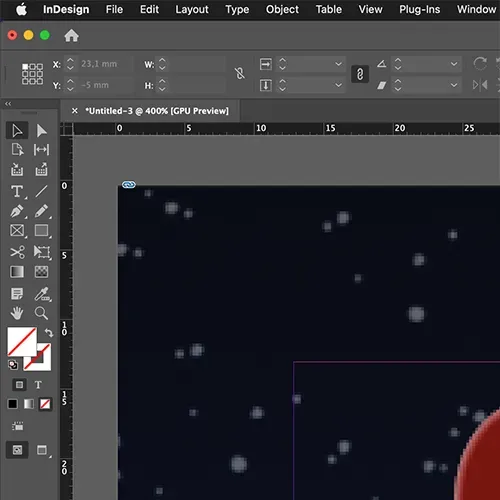Screen dimensions: 500x500
Task: Switch to Normal view mode
Action: tap(17, 450)
